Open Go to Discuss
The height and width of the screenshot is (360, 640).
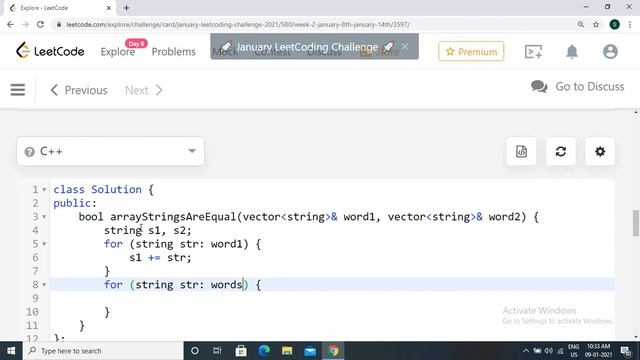tap(577, 87)
